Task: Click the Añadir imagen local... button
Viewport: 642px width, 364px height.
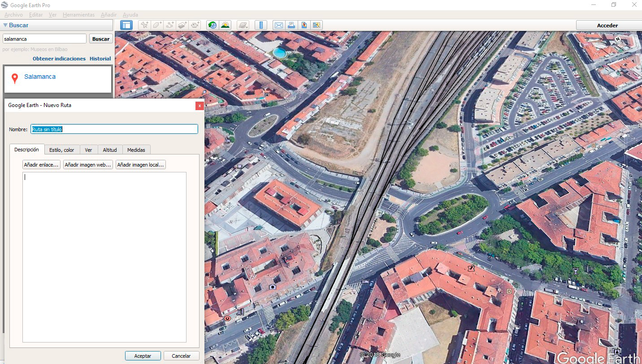Action: click(141, 165)
